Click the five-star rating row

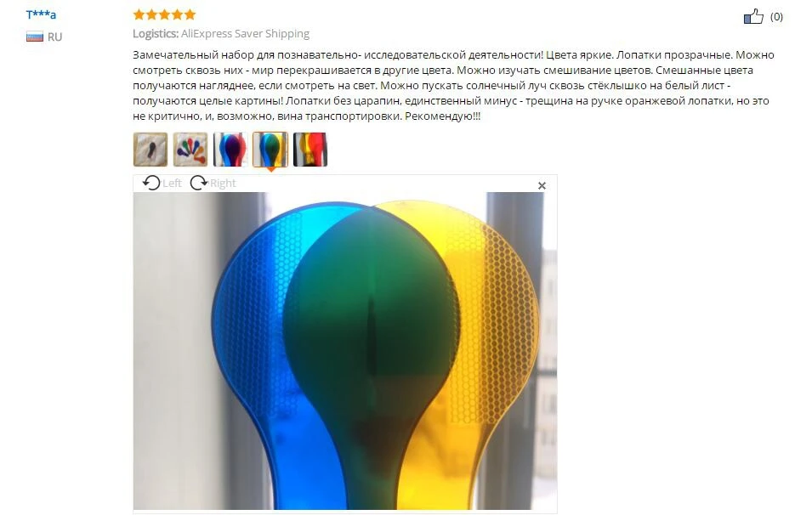(165, 14)
